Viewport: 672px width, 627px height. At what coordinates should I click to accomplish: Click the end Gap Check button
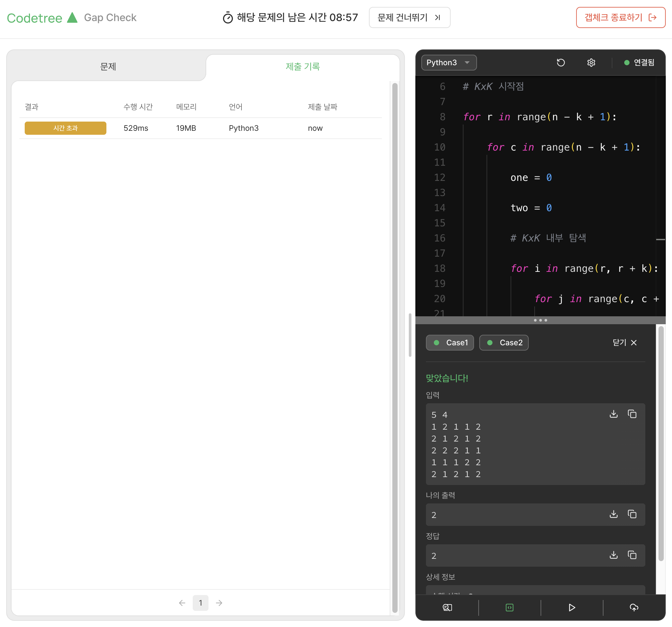[x=621, y=17]
